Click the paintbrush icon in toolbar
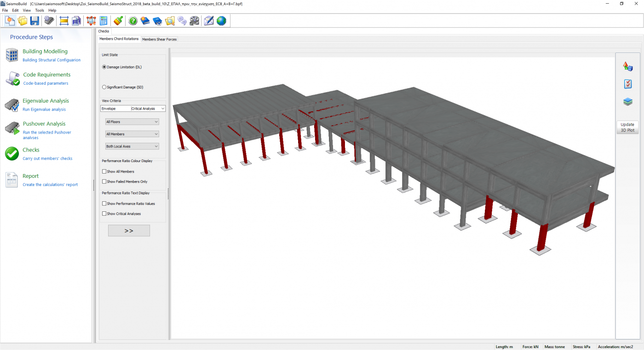The height and width of the screenshot is (350, 644). point(118,21)
